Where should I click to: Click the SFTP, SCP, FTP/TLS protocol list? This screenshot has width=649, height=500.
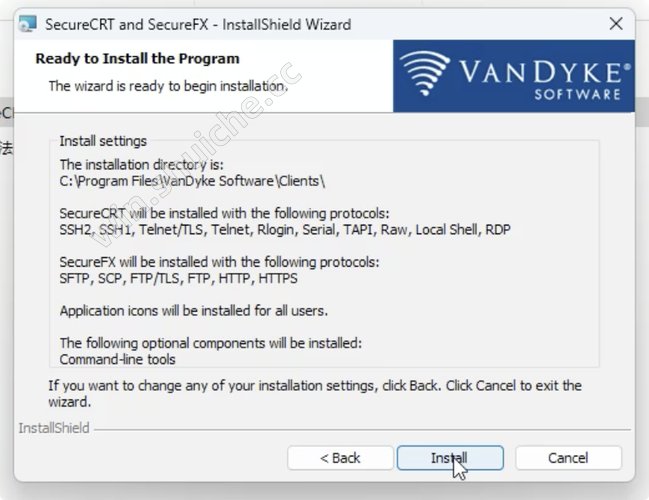coord(178,279)
